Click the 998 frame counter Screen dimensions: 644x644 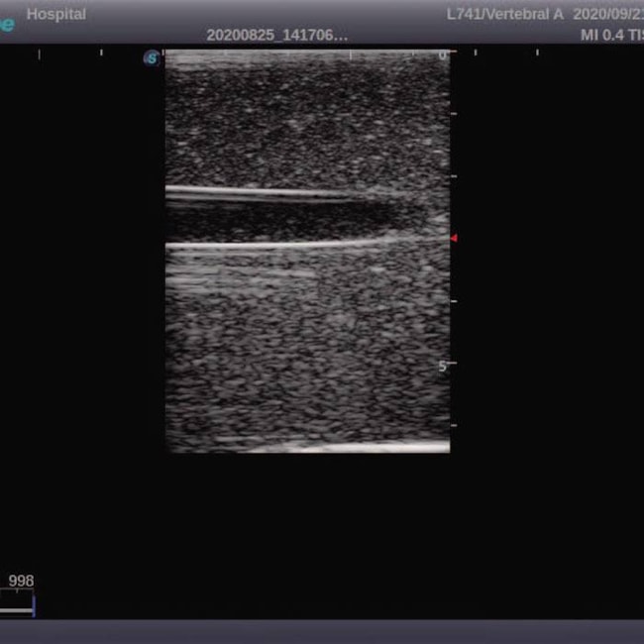(21, 582)
